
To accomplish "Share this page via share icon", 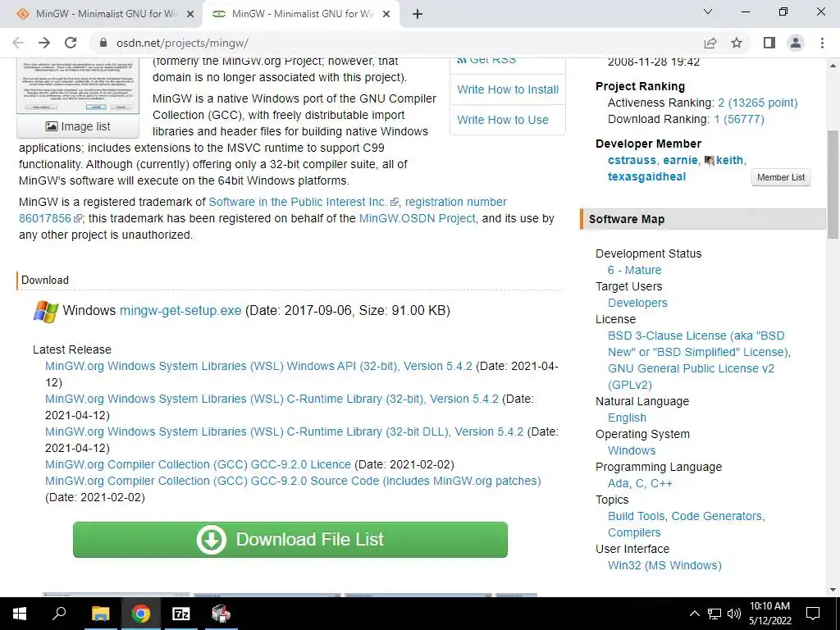I will pyautogui.click(x=710, y=43).
